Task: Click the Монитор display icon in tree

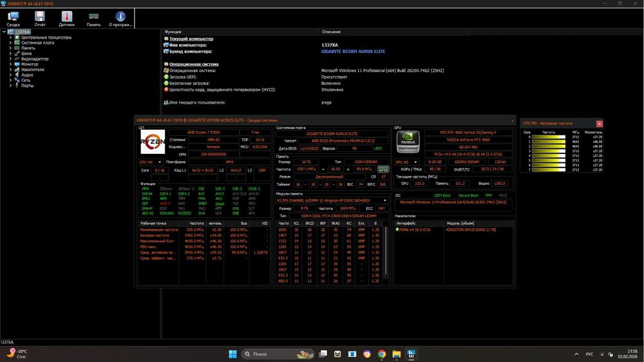Action: 17,64
